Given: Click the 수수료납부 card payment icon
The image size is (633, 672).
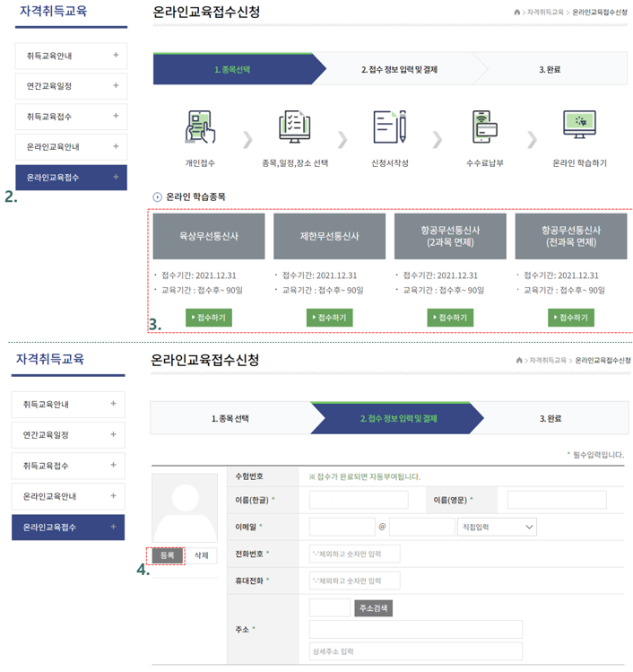Looking at the screenshot, I should (x=485, y=128).
